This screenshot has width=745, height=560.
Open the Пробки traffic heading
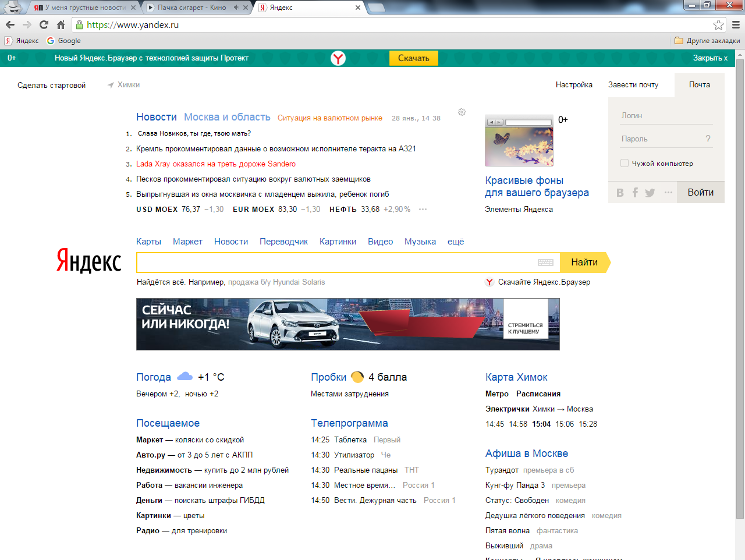(x=328, y=377)
